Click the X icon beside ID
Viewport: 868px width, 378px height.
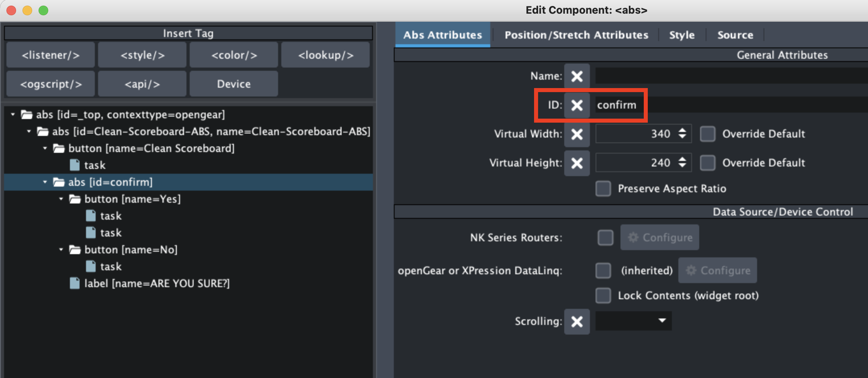point(577,105)
